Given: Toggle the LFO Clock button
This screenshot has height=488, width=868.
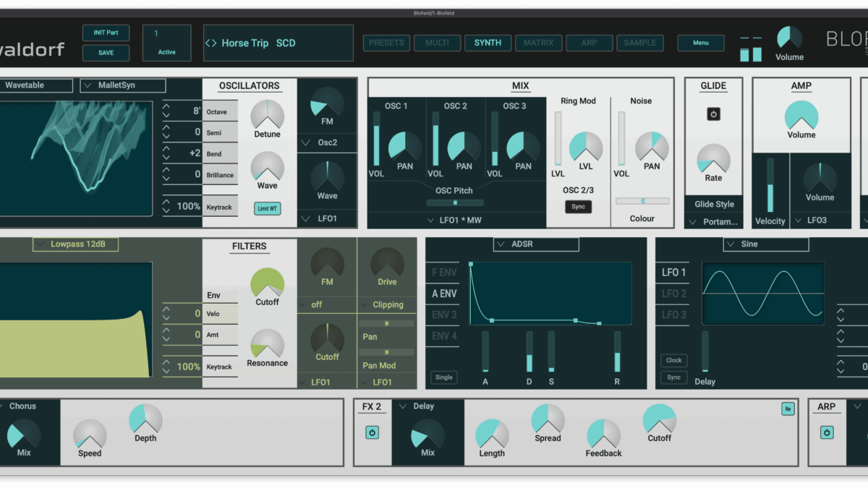Looking at the screenshot, I should click(673, 360).
